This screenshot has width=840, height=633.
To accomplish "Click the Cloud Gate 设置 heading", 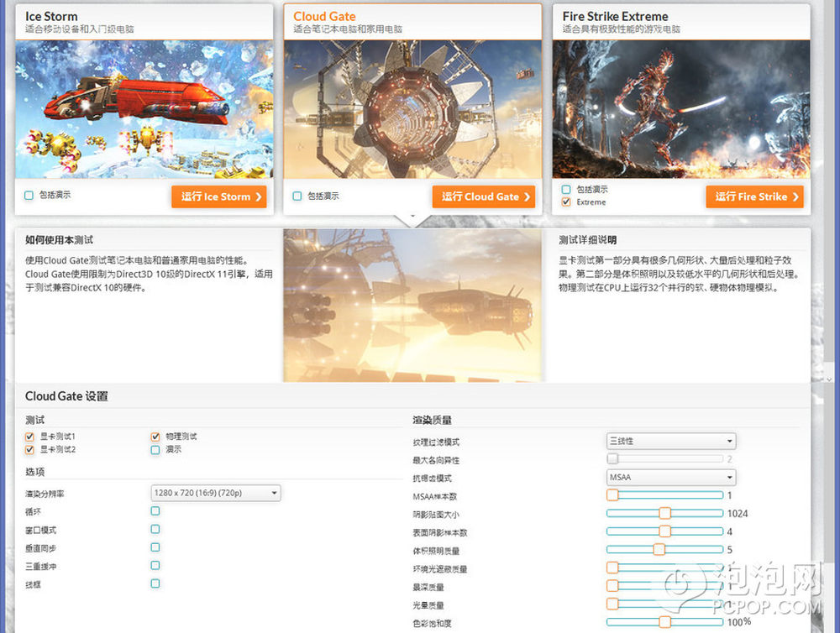I will [x=66, y=396].
